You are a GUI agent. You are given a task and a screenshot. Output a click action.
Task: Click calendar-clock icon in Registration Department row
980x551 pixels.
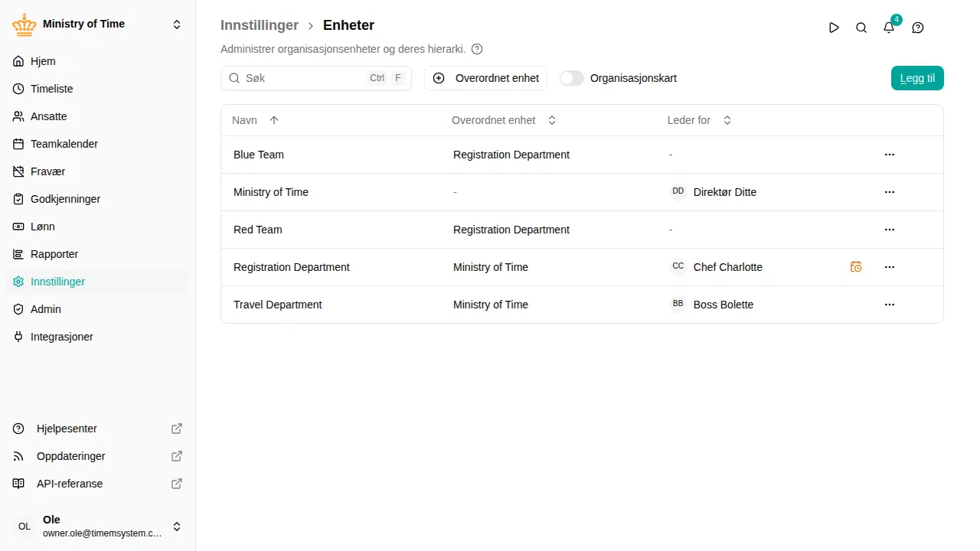(x=856, y=267)
